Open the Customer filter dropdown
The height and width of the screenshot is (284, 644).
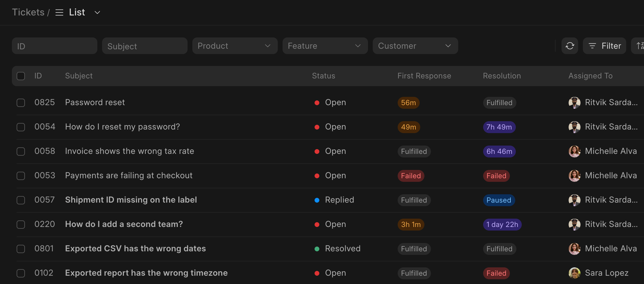[415, 46]
